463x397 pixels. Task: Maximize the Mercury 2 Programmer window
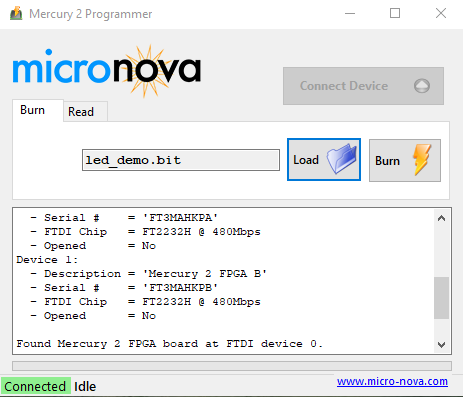point(395,14)
